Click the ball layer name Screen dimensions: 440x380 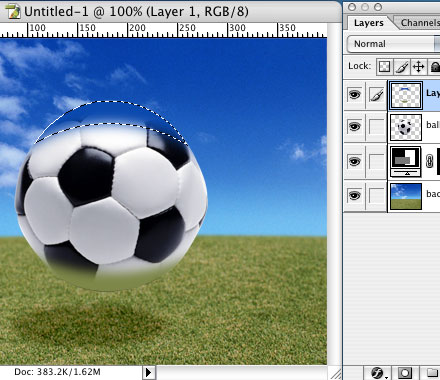point(433,125)
